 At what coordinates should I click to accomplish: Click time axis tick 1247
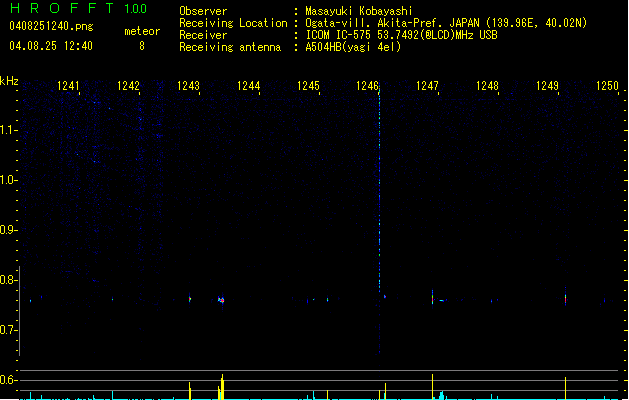(x=428, y=86)
